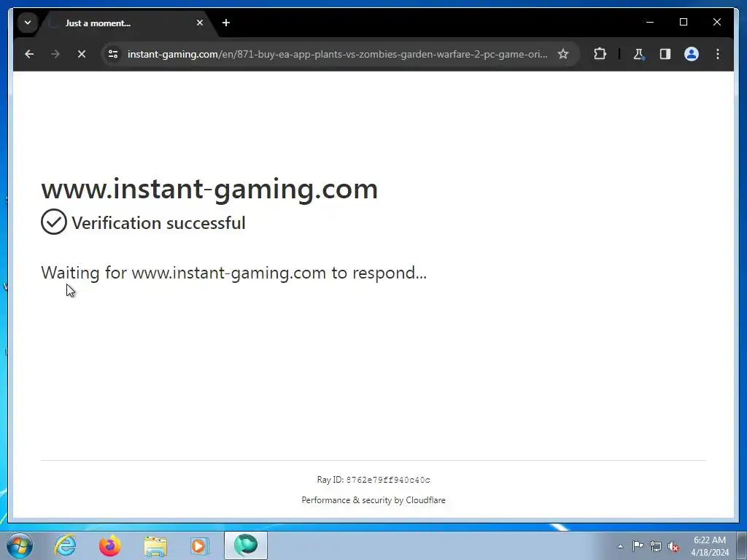Image resolution: width=747 pixels, height=560 pixels.
Task: Open Chrome's three-dot menu
Action: coord(718,54)
